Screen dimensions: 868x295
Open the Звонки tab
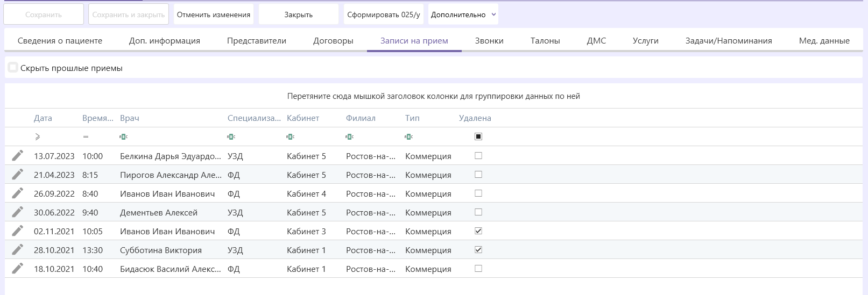coord(489,41)
